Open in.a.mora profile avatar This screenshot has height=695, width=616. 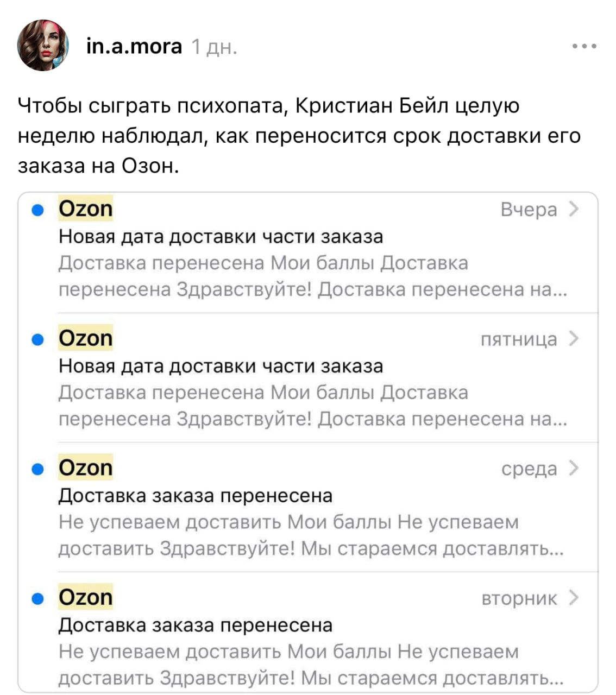click(43, 46)
